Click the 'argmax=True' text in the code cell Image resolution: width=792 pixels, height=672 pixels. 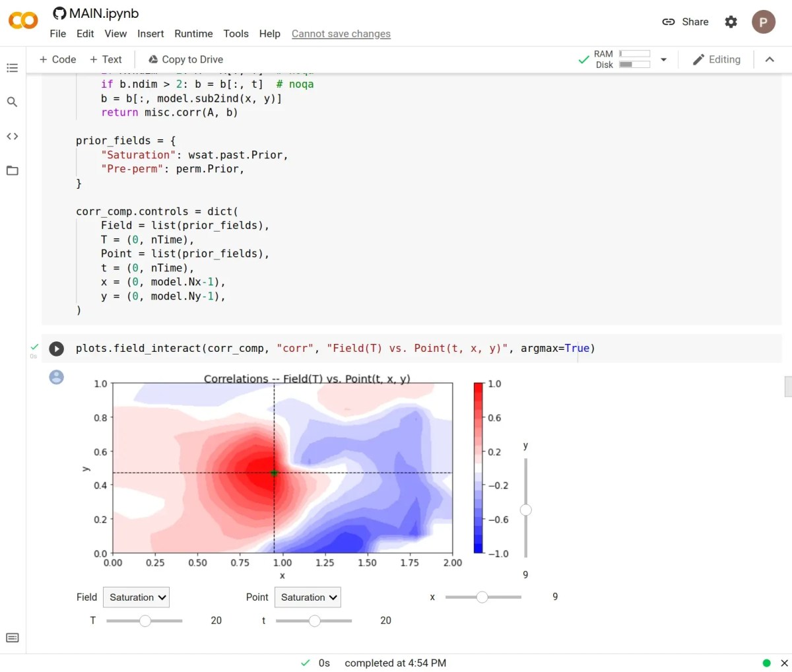click(x=555, y=349)
